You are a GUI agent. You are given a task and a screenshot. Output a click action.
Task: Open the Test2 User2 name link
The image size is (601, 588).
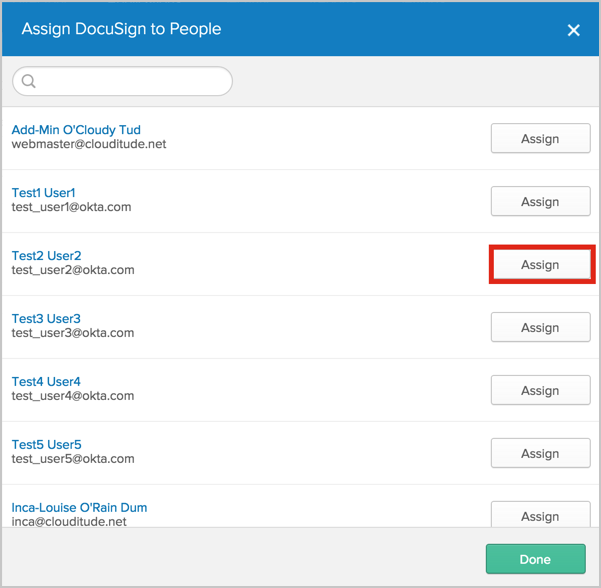[46, 256]
